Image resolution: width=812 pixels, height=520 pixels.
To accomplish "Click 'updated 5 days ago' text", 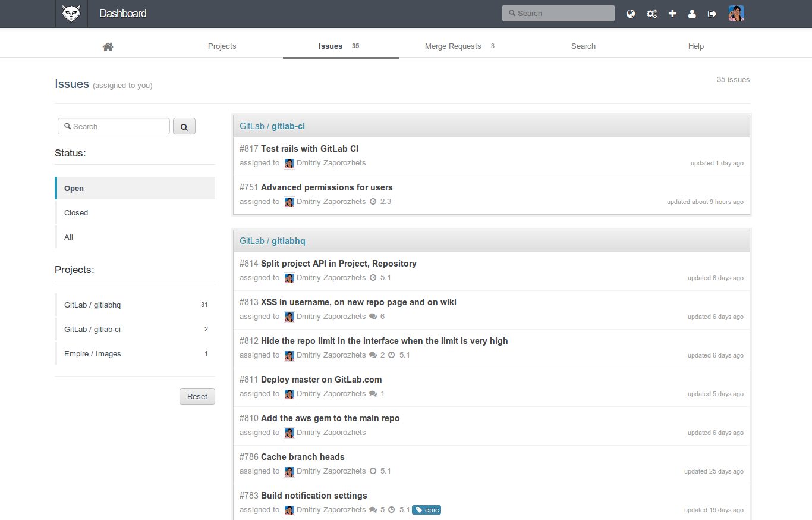I will click(x=716, y=394).
